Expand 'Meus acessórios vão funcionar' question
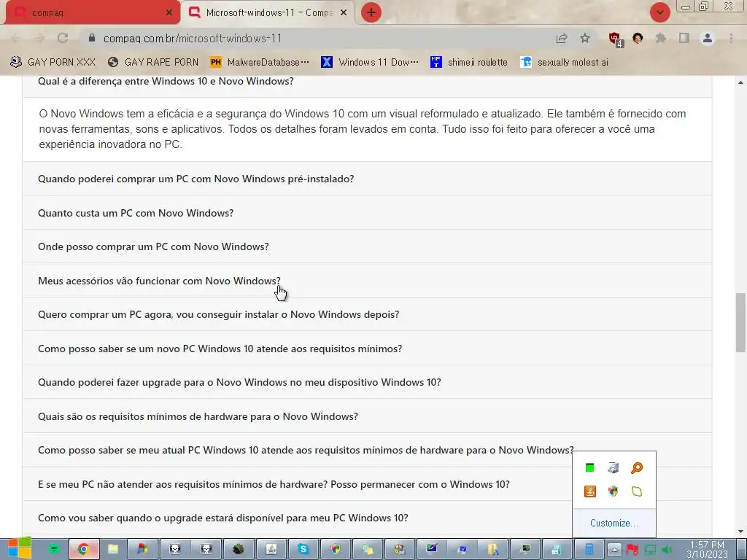Viewport: 747px width, 560px height. click(368, 281)
